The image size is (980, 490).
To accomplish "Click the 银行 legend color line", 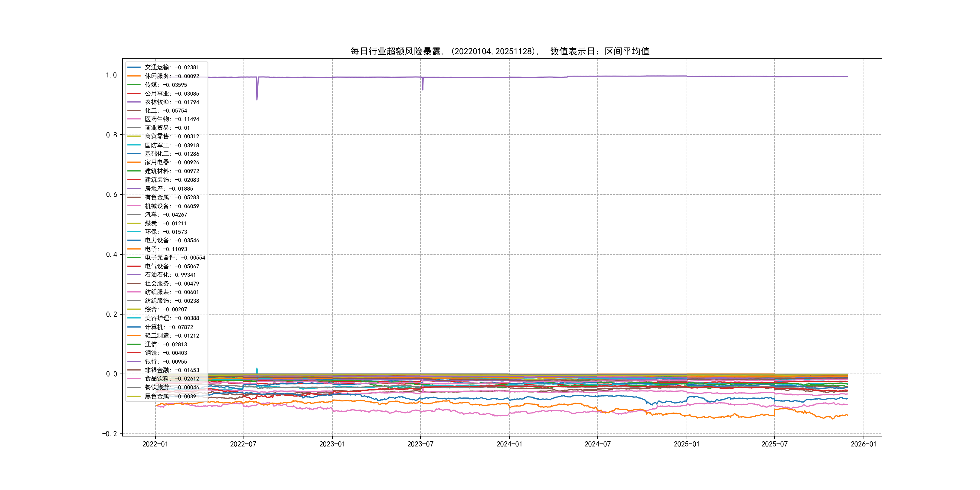I will tap(134, 361).
